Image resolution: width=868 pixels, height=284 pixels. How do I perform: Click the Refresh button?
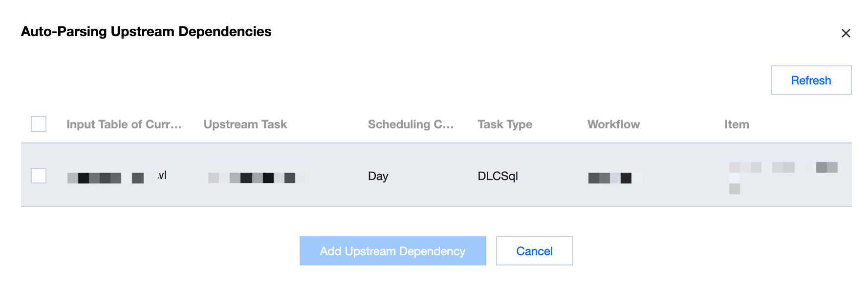(811, 81)
